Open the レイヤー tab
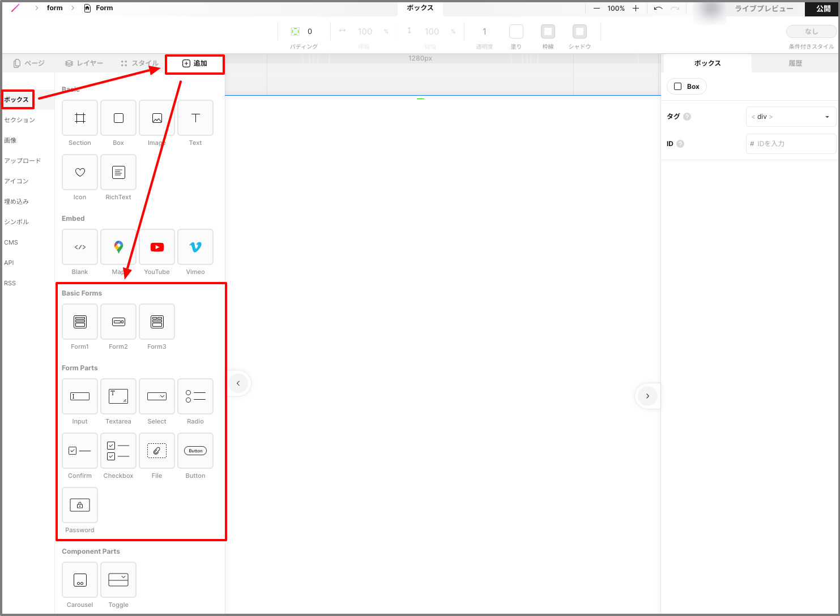 [84, 63]
